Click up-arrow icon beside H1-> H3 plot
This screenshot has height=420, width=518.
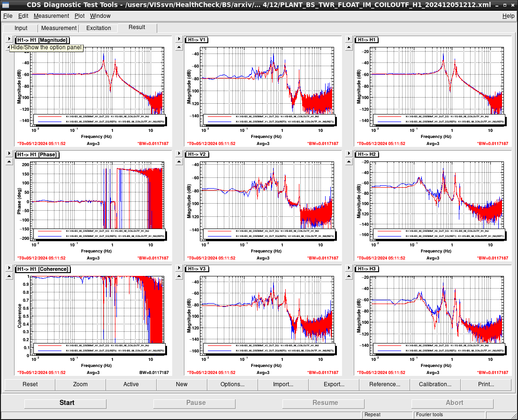pos(349,276)
